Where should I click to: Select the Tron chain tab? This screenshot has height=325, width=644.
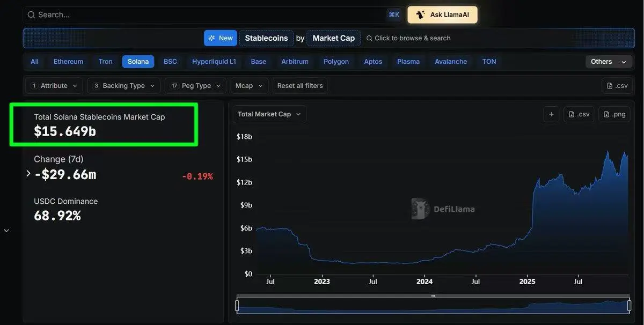point(105,62)
